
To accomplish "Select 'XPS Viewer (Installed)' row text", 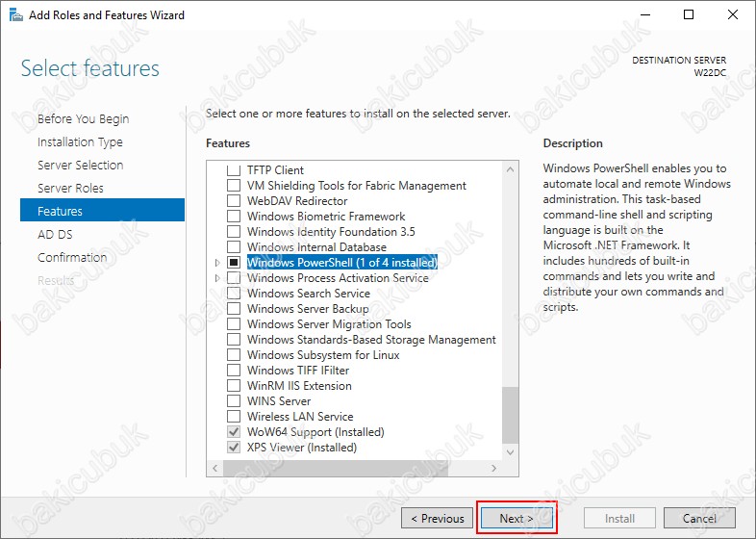I will click(302, 448).
